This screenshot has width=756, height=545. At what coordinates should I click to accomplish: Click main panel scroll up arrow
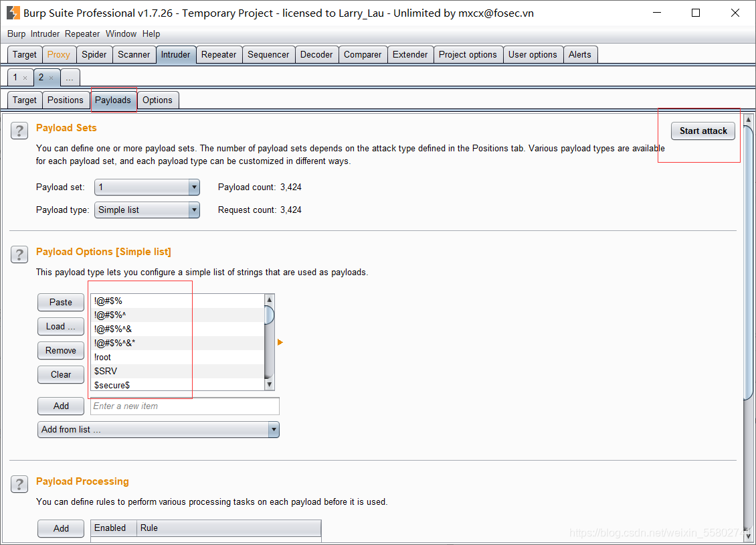[x=748, y=119]
